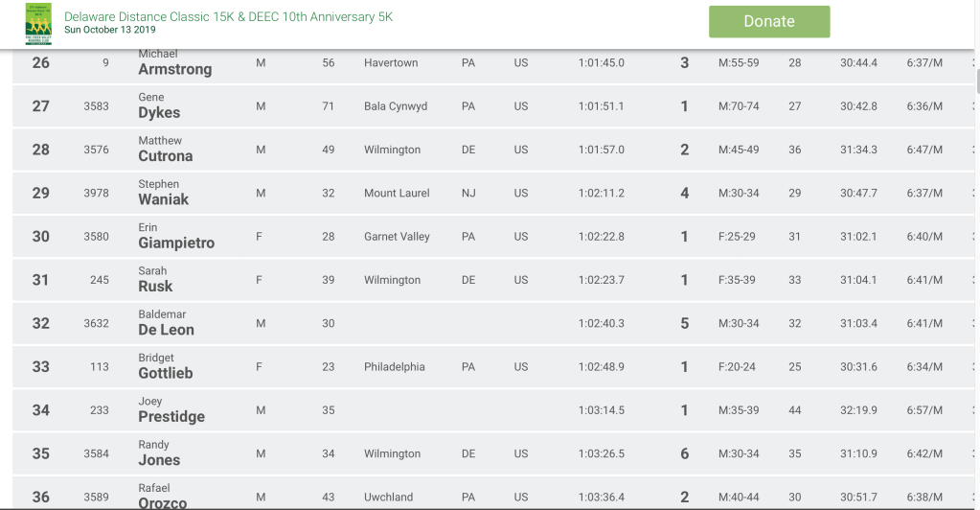980x510 pixels.
Task: Click the race logo in the header
Action: pyautogui.click(x=38, y=23)
